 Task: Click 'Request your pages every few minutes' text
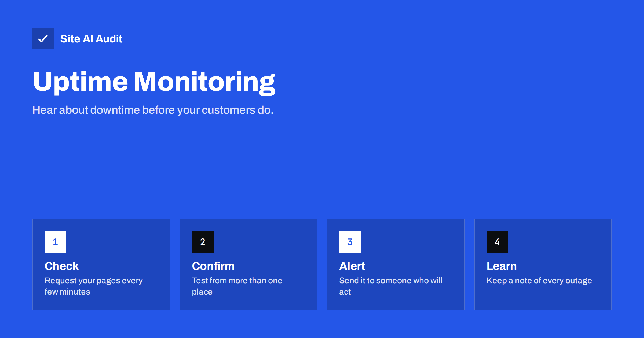[x=94, y=286]
